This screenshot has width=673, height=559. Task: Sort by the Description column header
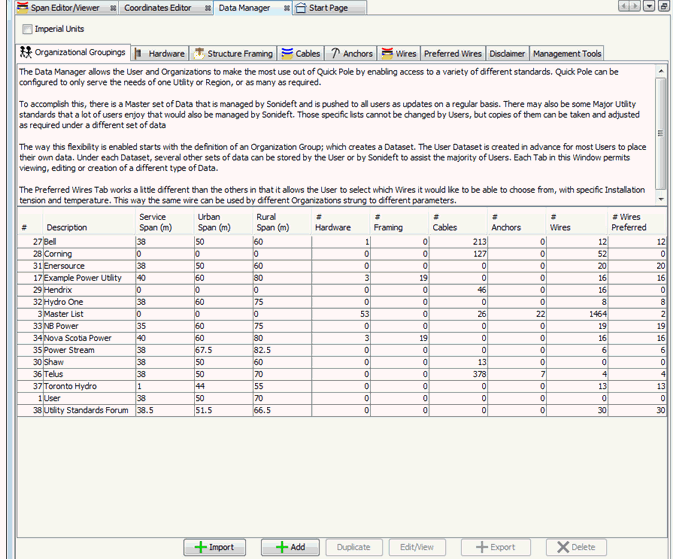[89, 222]
